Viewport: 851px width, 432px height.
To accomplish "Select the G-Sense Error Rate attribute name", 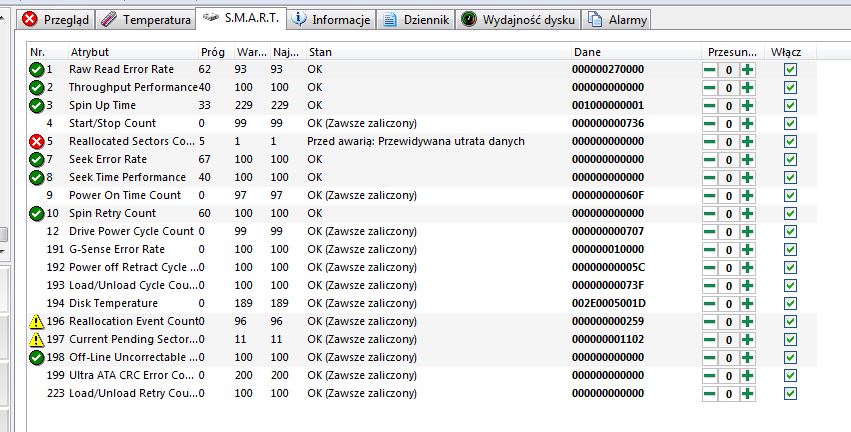I will 117,249.
